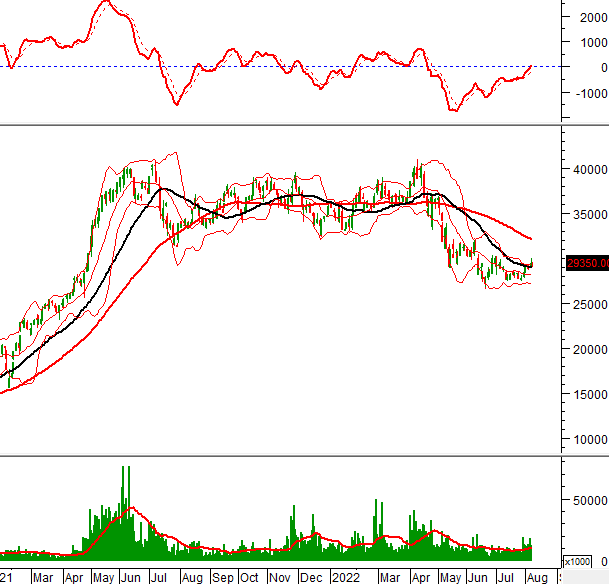Screen dimensions: 609x584
Task: Click the 10000 price axis label
Action: [587, 439]
